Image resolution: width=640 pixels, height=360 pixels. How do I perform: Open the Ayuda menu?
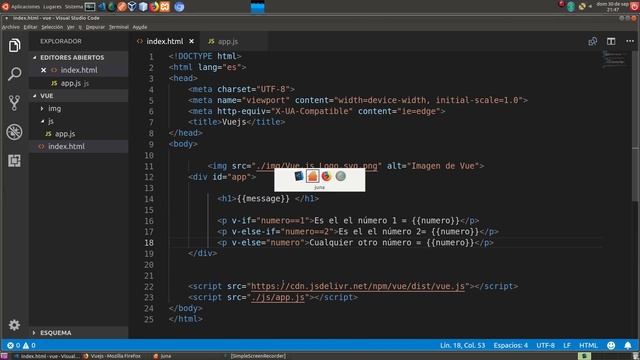click(140, 27)
